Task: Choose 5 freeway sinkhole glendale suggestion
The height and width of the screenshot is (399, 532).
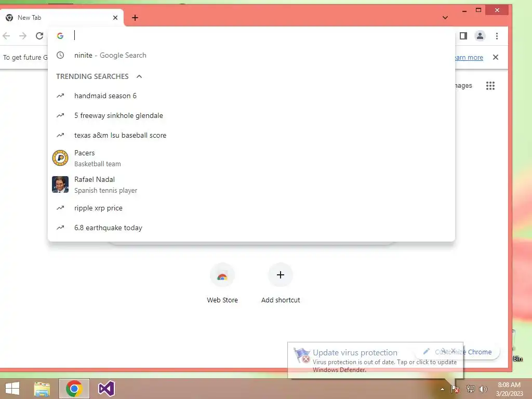Action: click(251, 115)
